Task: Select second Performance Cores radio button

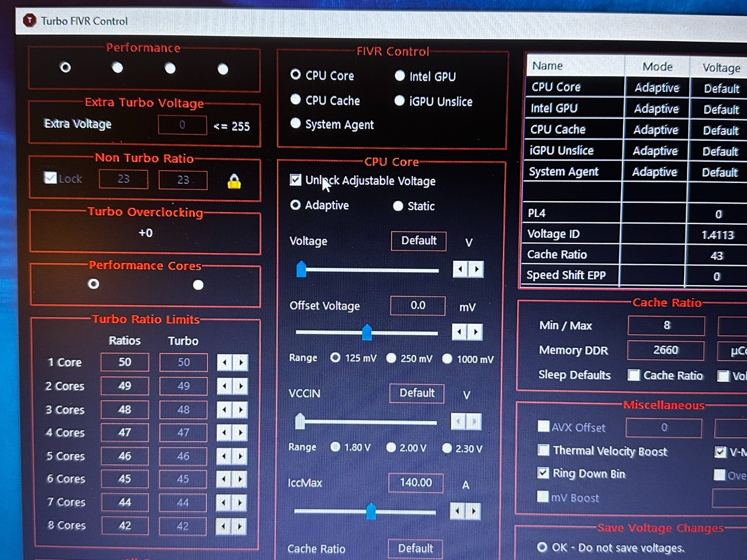Action: coord(198,285)
